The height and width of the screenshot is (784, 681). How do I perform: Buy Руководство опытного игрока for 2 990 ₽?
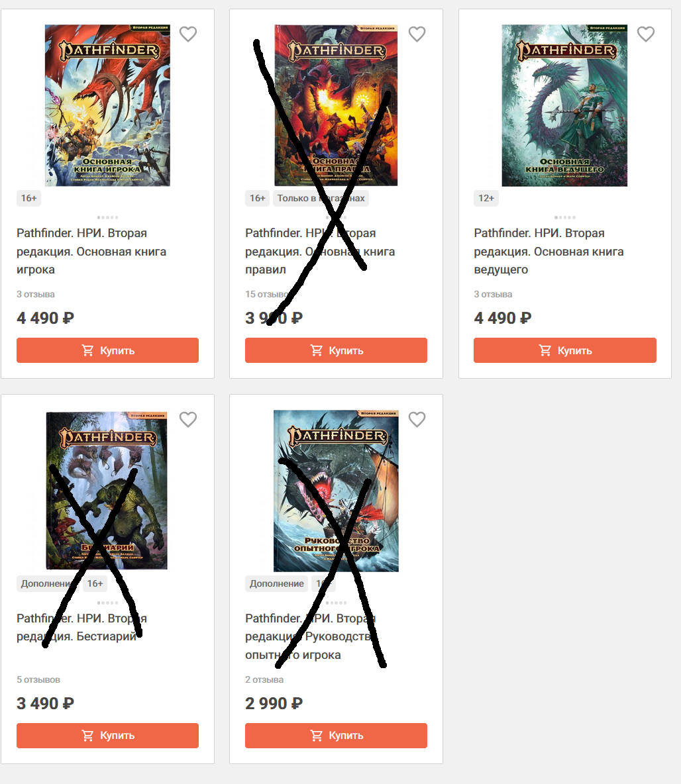coord(337,736)
